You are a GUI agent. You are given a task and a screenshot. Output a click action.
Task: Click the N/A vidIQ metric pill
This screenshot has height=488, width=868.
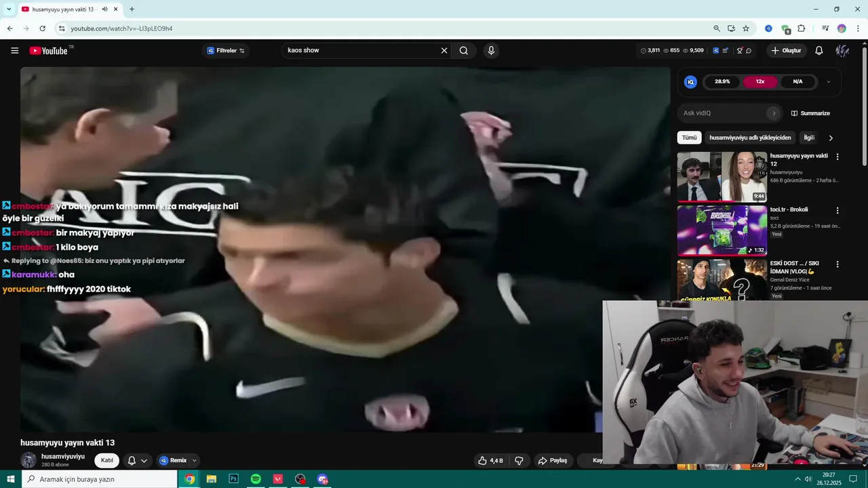797,82
